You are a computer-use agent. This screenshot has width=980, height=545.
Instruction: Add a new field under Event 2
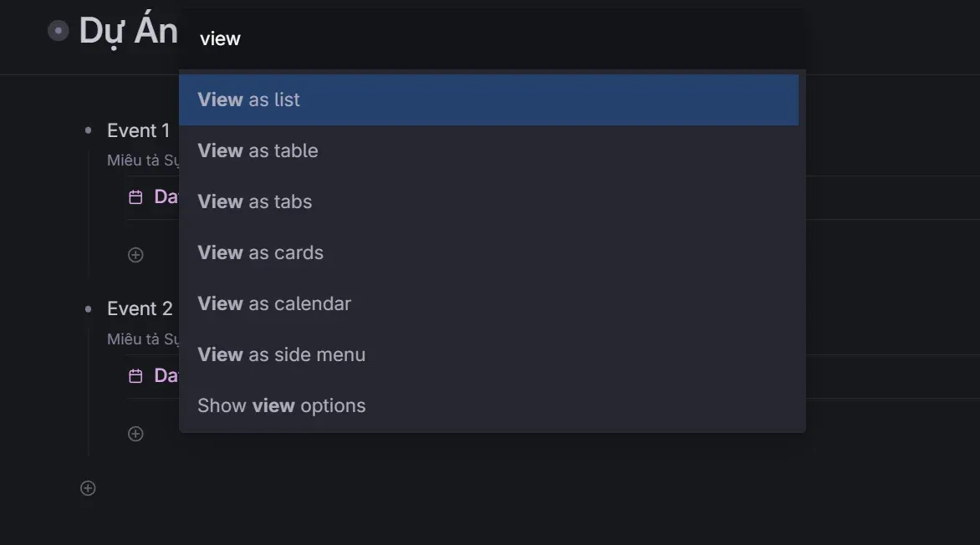[x=135, y=434]
